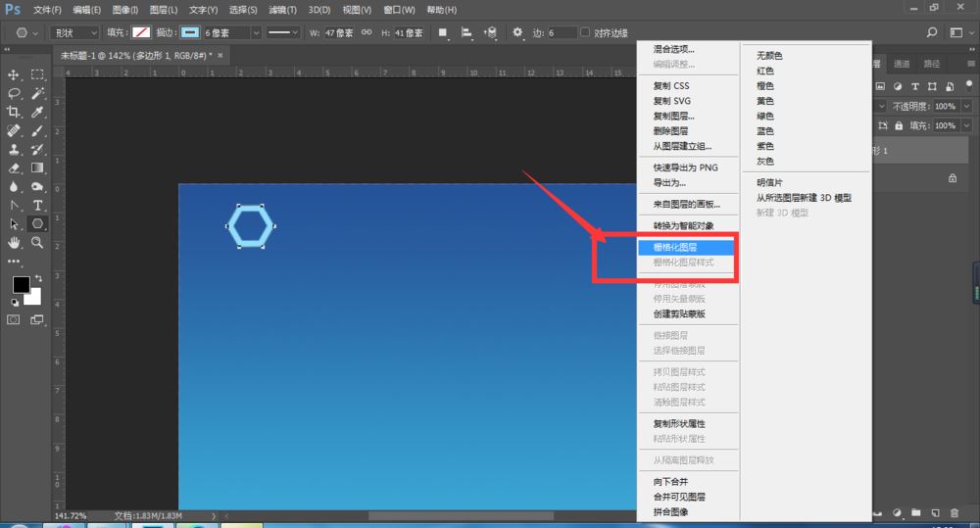
Task: Open the 填充 100% dropdown arrow in layers
Action: click(x=966, y=125)
